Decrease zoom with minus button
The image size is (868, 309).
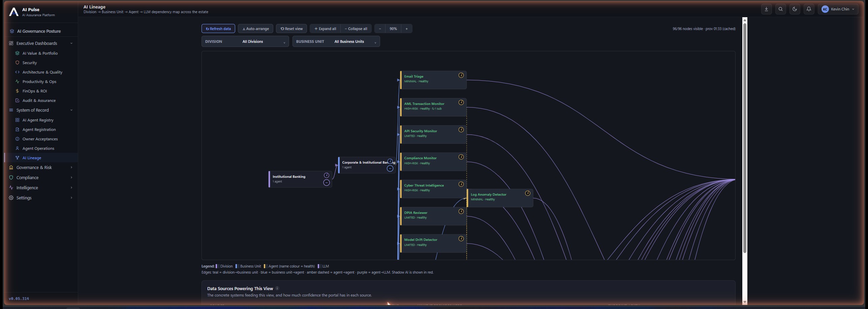[x=380, y=29]
